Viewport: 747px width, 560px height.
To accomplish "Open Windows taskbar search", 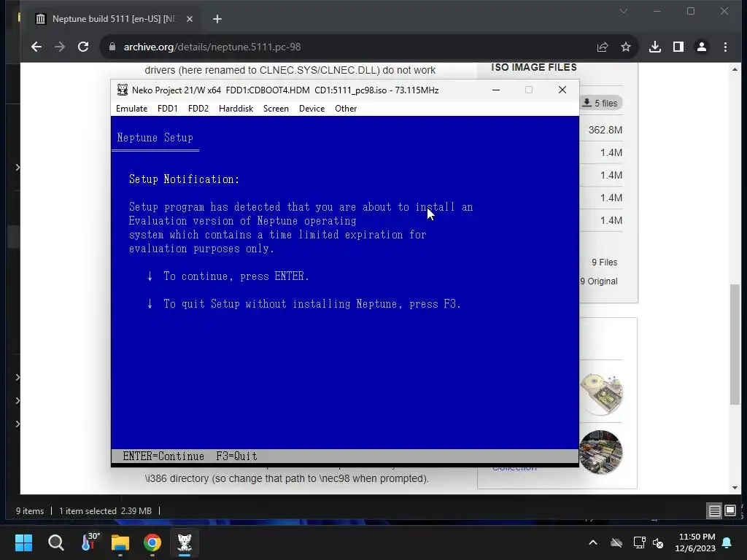I will pyautogui.click(x=55, y=542).
